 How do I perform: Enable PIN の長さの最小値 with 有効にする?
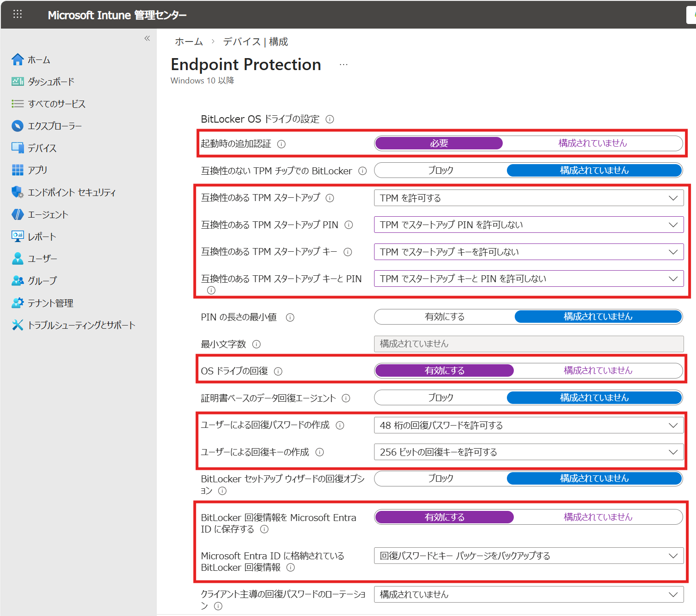[x=444, y=317]
